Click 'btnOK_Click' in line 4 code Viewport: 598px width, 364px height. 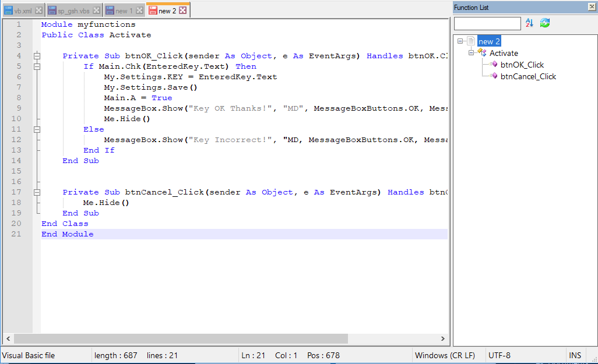(x=154, y=56)
